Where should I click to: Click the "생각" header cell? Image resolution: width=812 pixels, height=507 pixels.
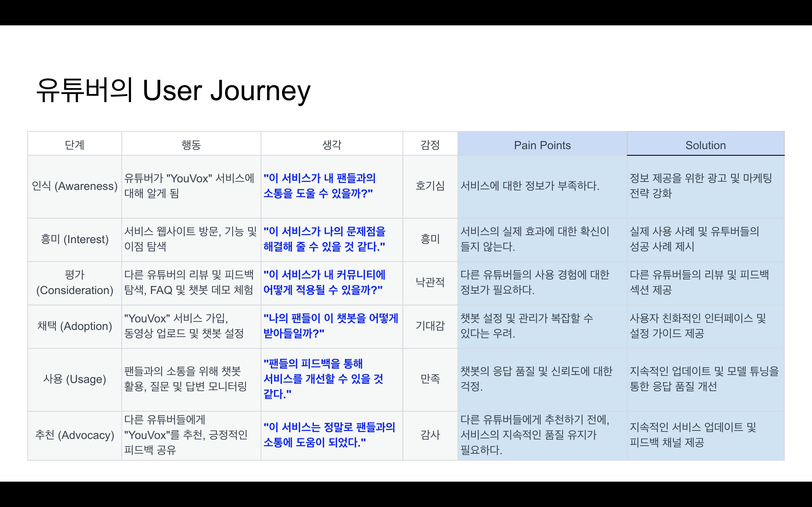(332, 143)
